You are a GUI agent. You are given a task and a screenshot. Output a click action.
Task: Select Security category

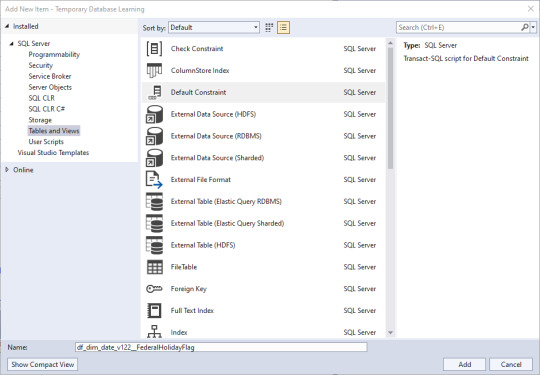(x=41, y=65)
